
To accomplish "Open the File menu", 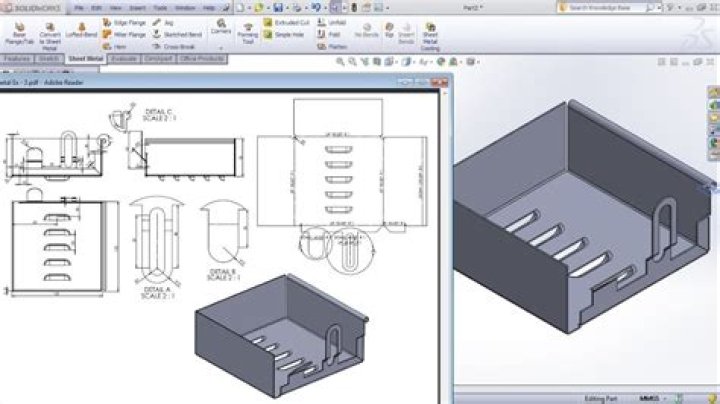I will click(x=79, y=8).
